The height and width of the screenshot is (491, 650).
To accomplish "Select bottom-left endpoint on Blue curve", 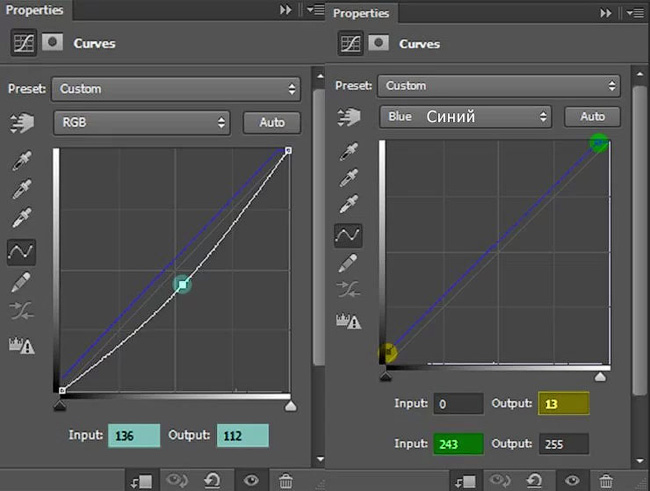I will click(388, 352).
